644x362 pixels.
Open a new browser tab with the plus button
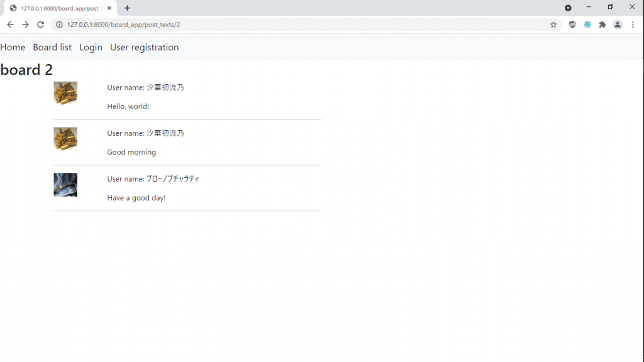[x=127, y=8]
